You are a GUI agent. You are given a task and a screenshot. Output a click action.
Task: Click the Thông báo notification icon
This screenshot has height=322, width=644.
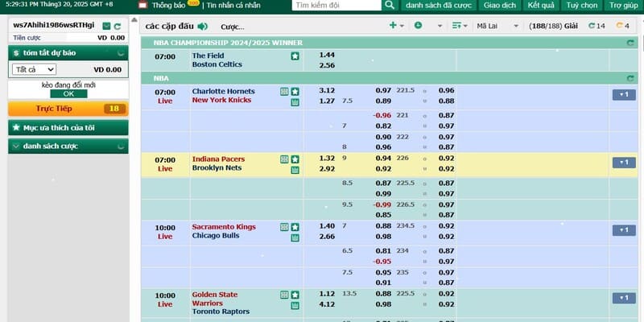tap(143, 6)
